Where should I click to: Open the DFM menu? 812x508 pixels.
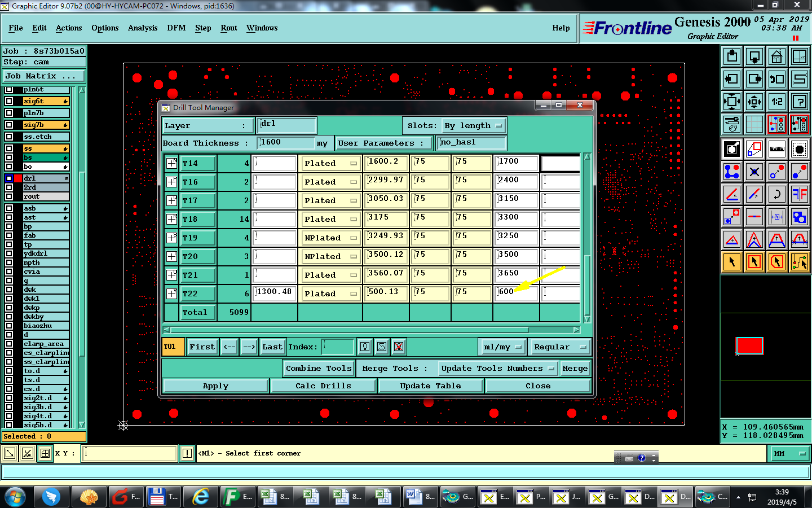pyautogui.click(x=176, y=28)
